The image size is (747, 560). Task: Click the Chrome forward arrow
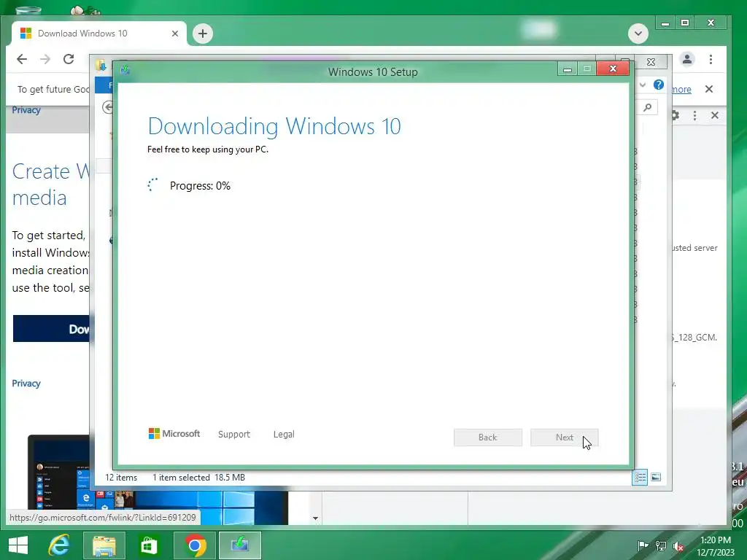point(45,59)
